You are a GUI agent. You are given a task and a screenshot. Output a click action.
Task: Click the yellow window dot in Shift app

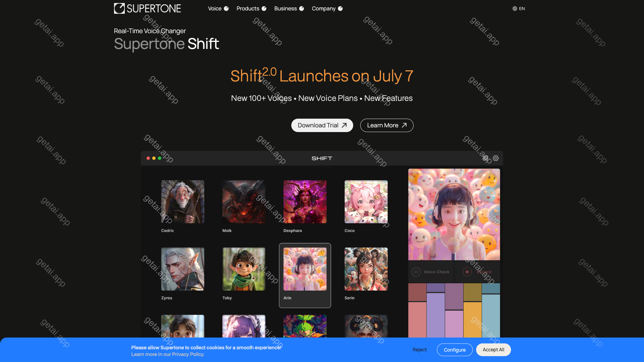pyautogui.click(x=154, y=158)
